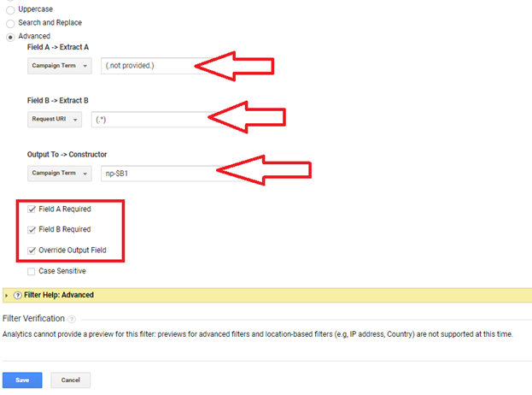Select the Search and Replace radio option
This screenshot has height=395, width=532.
tap(10, 23)
